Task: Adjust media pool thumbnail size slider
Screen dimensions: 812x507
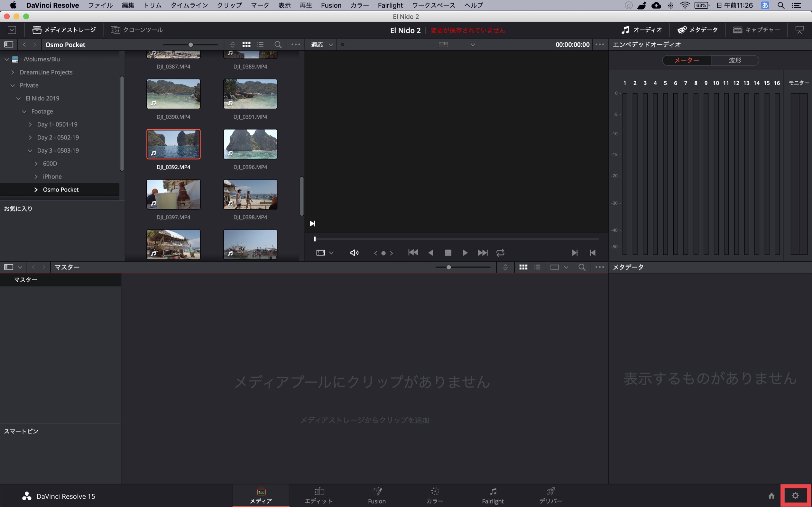Action: tap(448, 267)
